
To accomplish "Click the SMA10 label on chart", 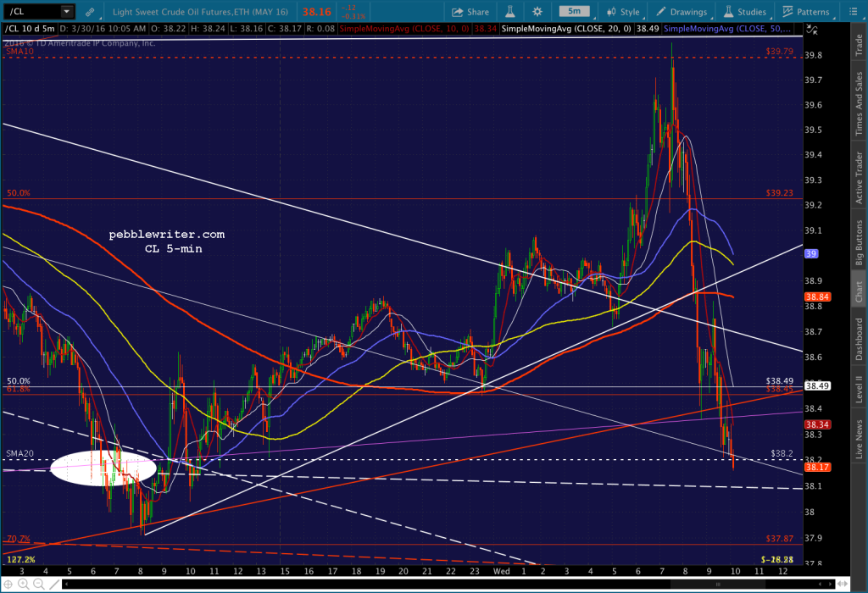I will tap(20, 51).
